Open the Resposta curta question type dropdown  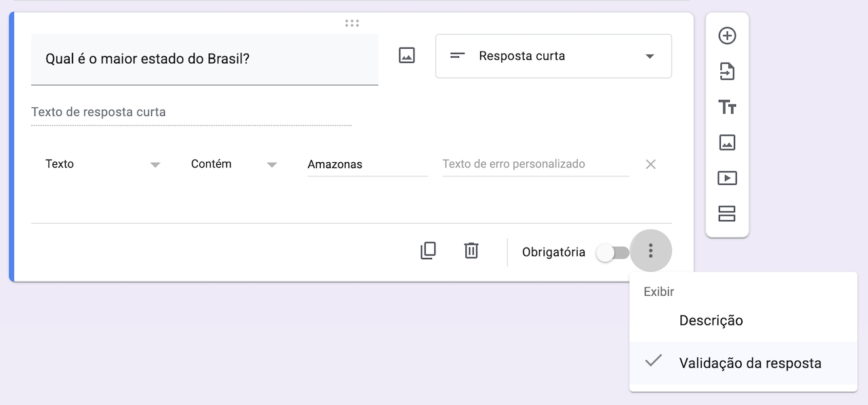553,56
